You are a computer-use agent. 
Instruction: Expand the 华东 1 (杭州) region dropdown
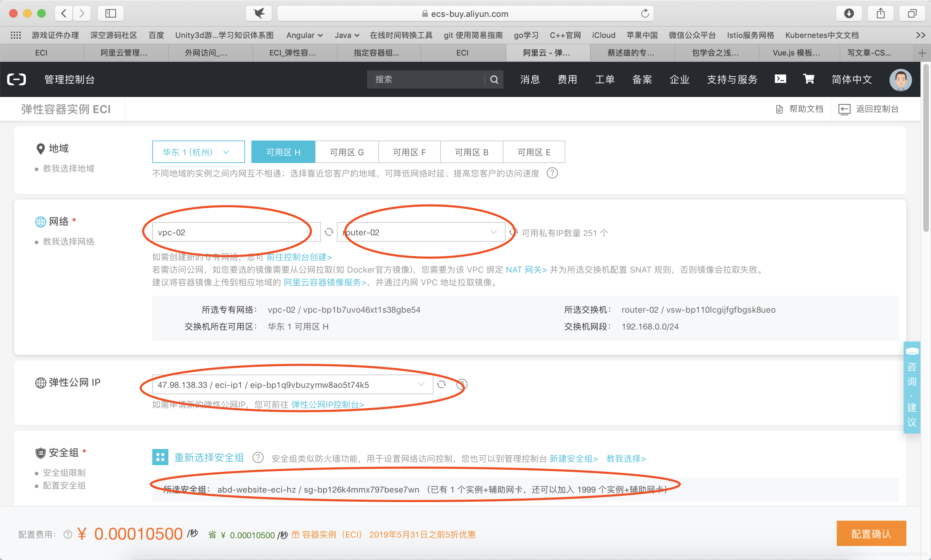click(198, 152)
